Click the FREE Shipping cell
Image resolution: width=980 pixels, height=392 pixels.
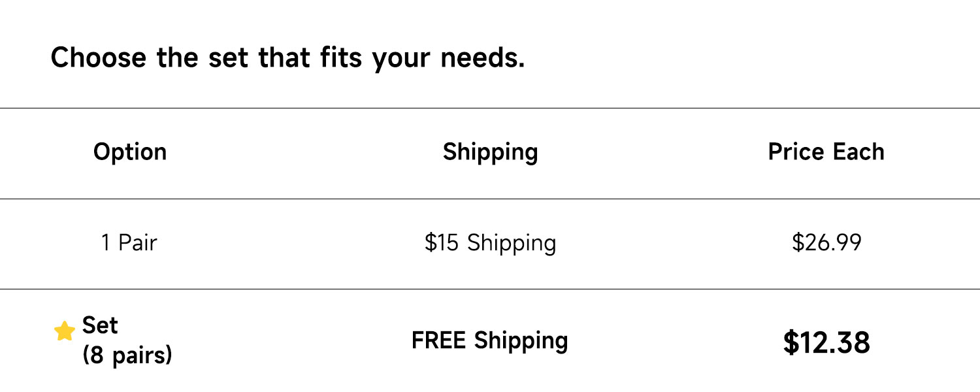pos(489,340)
